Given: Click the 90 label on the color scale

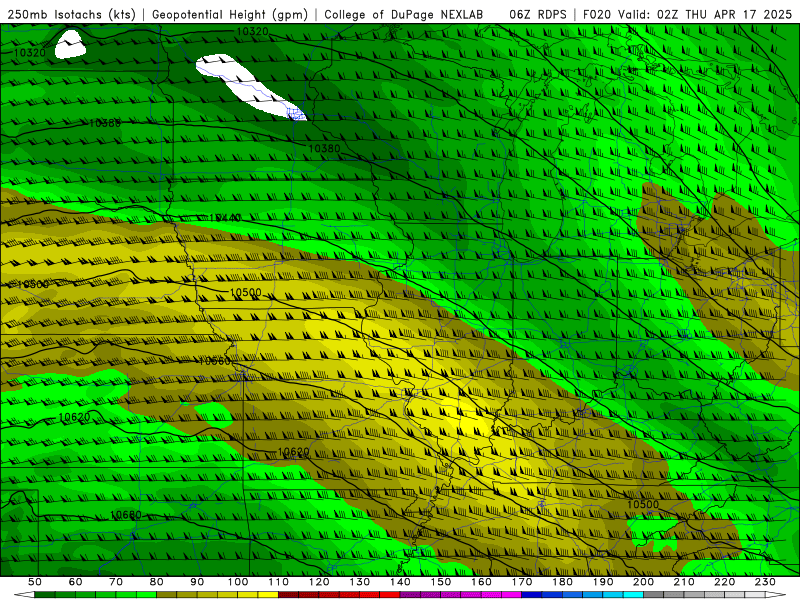Looking at the screenshot, I should click(197, 582).
